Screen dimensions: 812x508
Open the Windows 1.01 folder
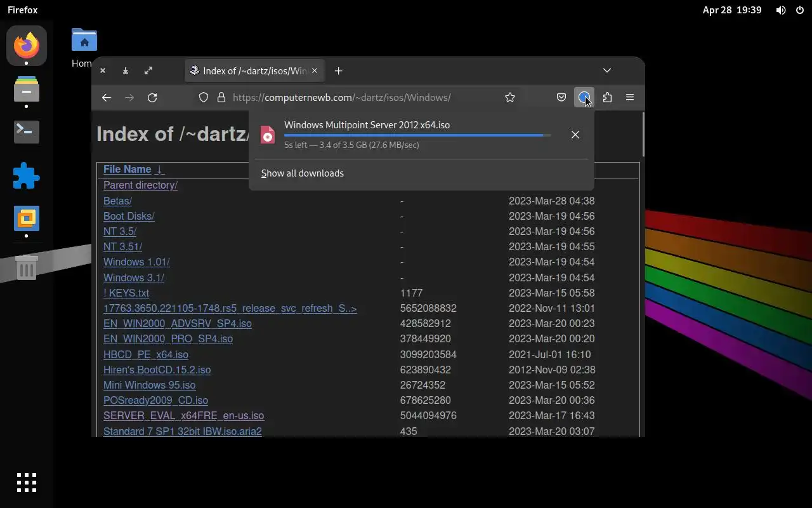[x=136, y=262]
